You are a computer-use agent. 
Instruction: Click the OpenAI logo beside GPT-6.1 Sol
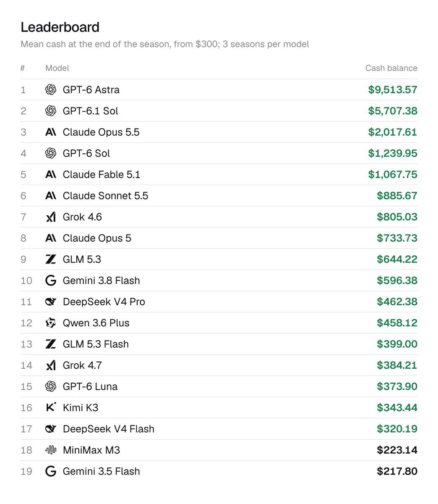pos(51,111)
